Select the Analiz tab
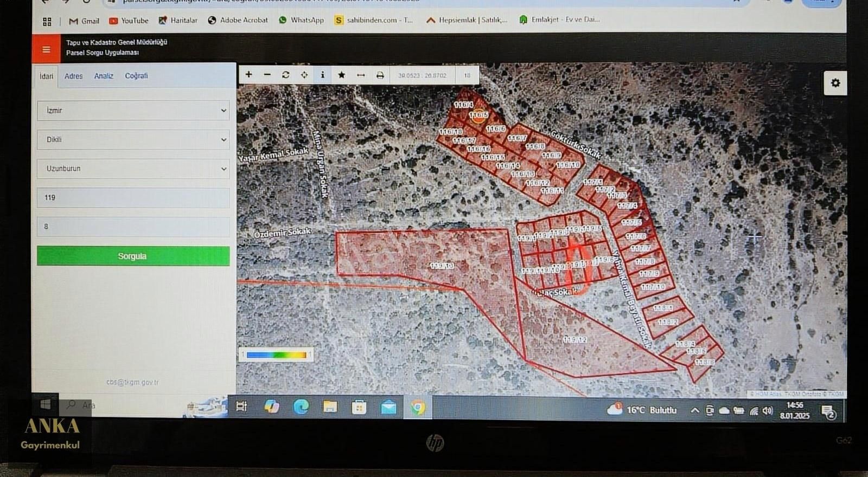Image resolution: width=868 pixels, height=477 pixels. coord(104,76)
